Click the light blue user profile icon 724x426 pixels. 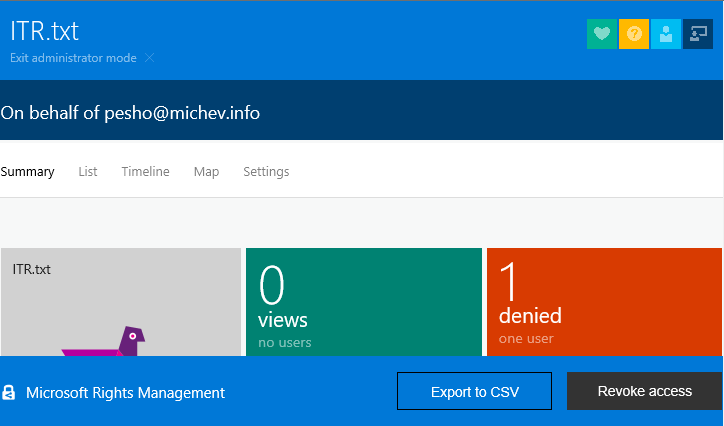coord(663,34)
